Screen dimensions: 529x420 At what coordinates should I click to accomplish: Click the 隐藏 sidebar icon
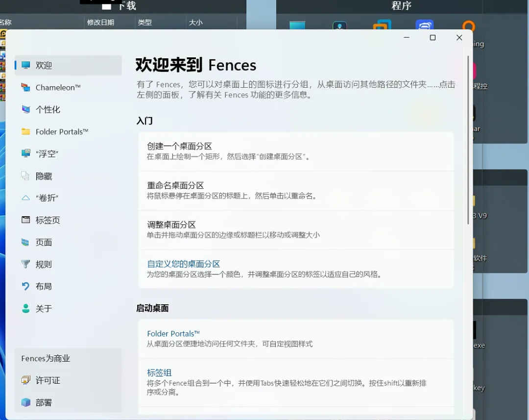tap(25, 176)
